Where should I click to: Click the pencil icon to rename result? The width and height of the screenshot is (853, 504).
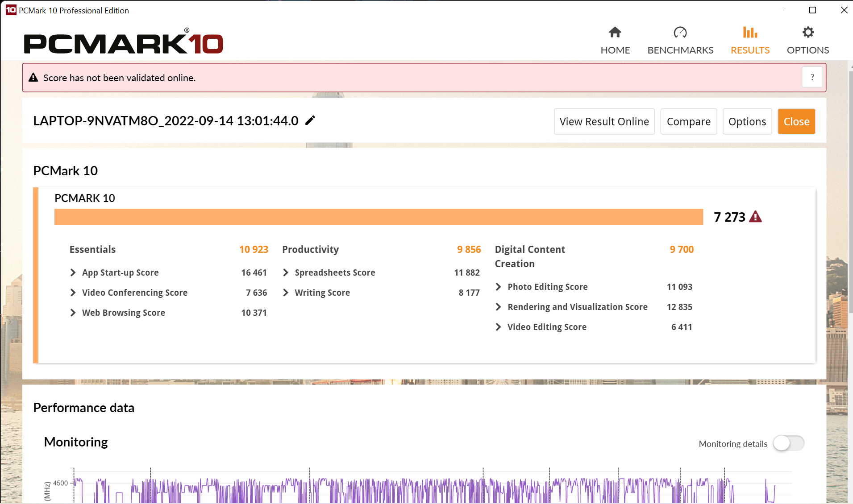coord(310,120)
